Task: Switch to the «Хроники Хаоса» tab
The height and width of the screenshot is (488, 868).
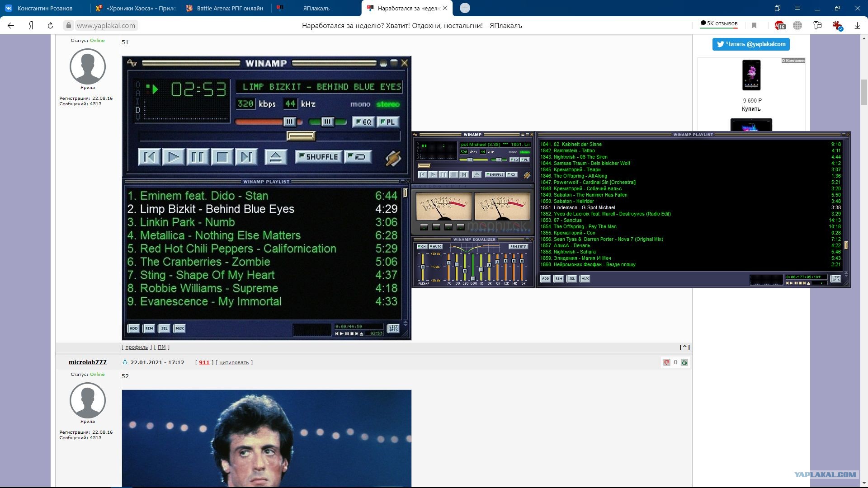Action: click(136, 8)
